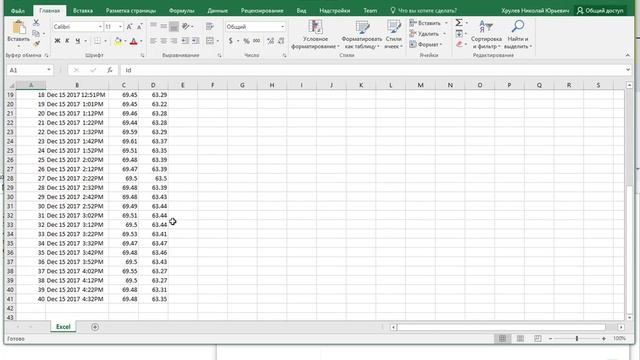The height and width of the screenshot is (360, 640).
Task: Toggle align text left
Action: [x=153, y=41]
